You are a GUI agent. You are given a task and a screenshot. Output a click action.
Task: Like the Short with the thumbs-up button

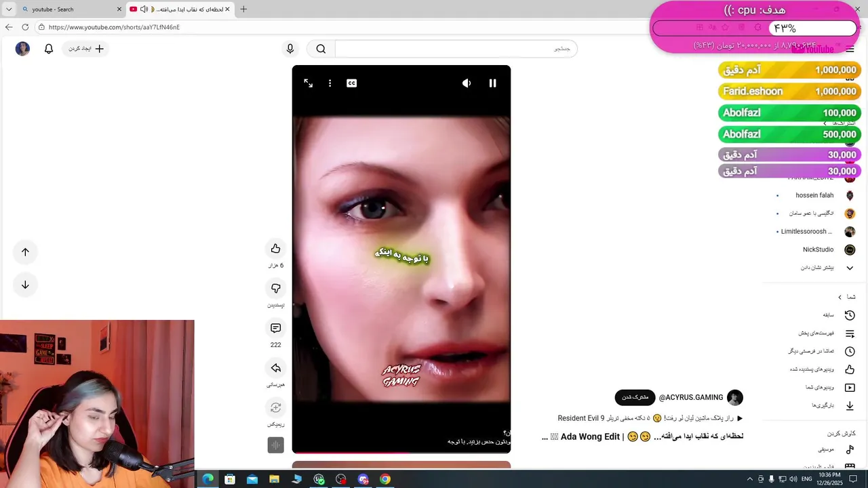pyautogui.click(x=275, y=249)
